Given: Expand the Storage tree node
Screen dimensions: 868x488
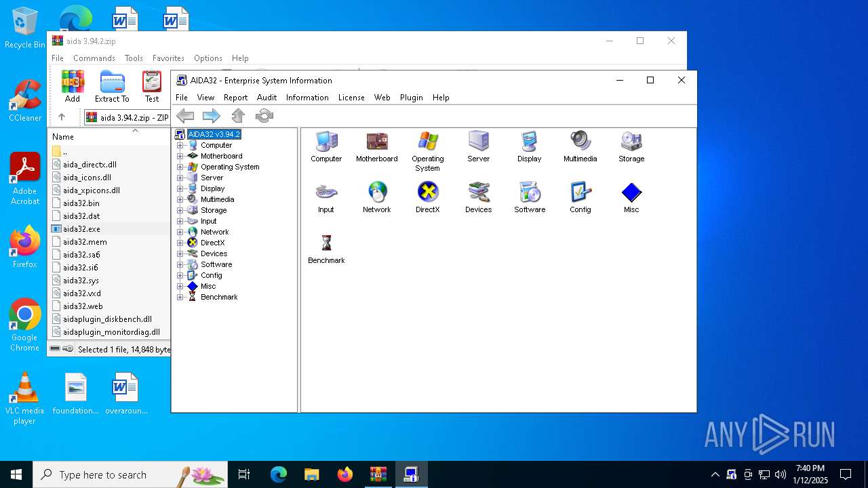Looking at the screenshot, I should click(180, 210).
